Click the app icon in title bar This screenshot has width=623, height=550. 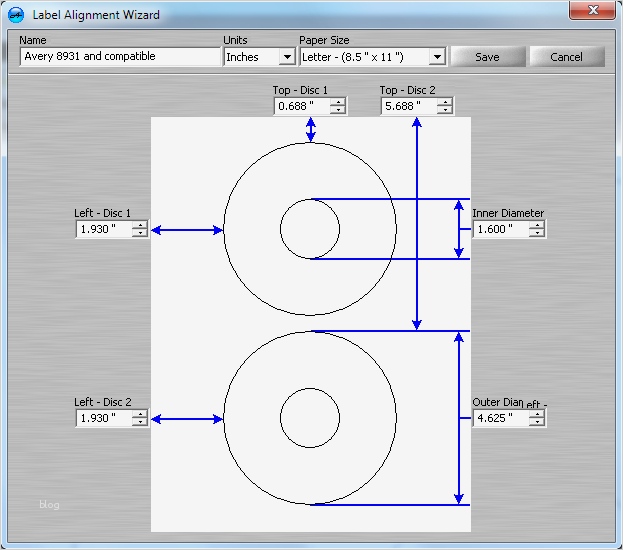click(16, 15)
